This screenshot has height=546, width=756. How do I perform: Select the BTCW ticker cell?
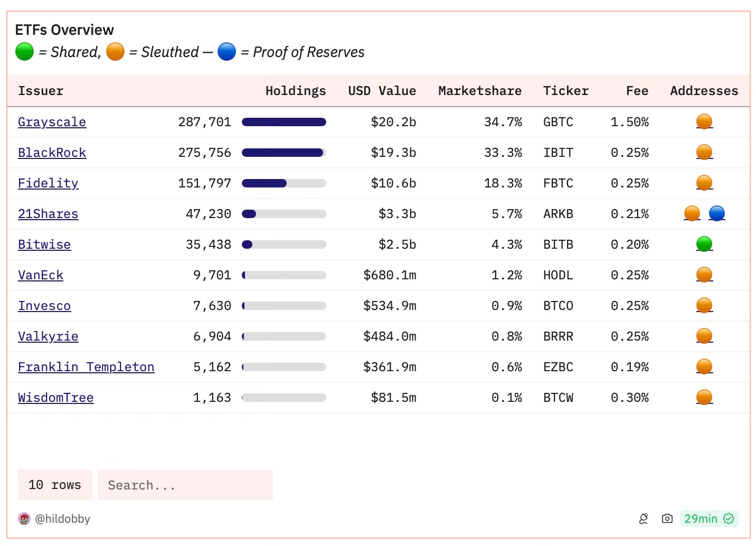coord(558,398)
